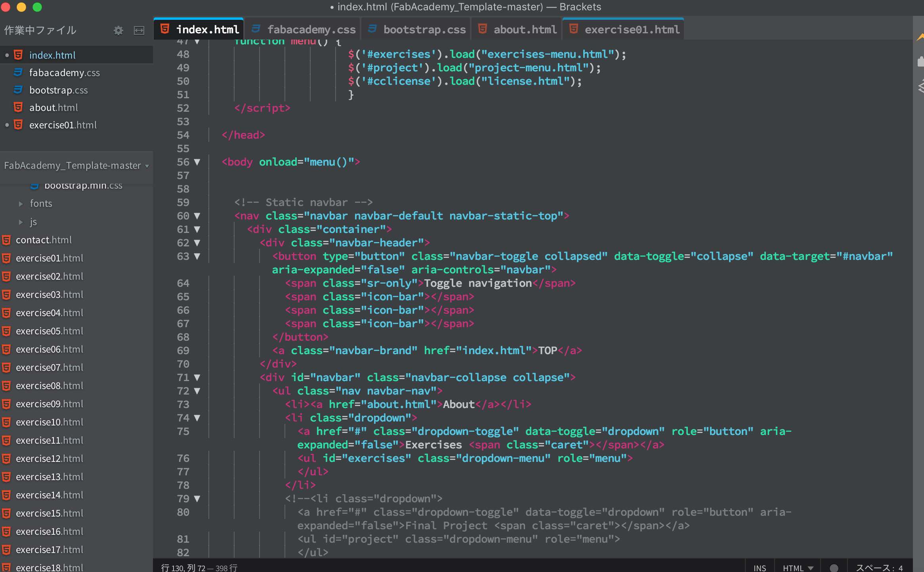The height and width of the screenshot is (572, 924).
Task: Open exercise08.html from the file tree
Action: tap(50, 385)
